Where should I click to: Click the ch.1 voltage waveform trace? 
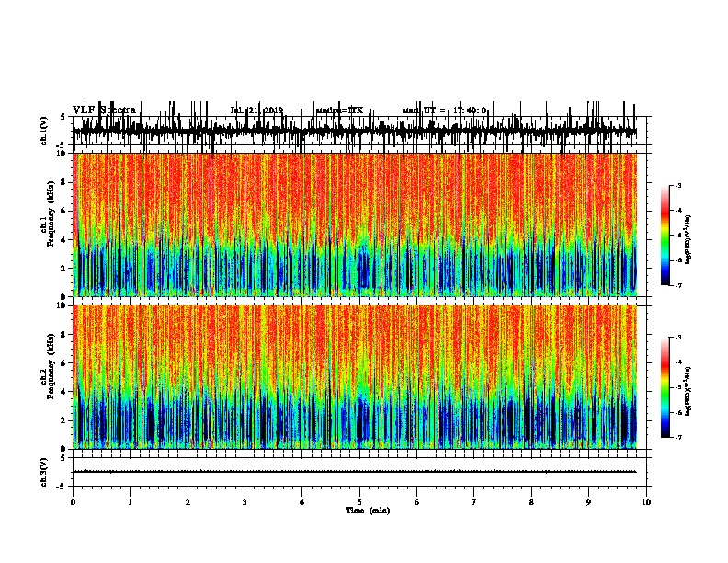pos(355,131)
